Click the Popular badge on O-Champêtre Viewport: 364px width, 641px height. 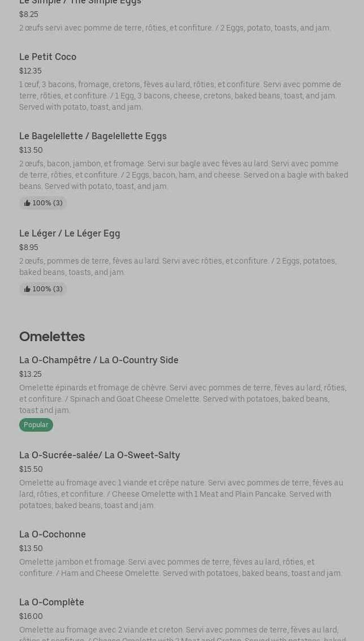click(36, 425)
